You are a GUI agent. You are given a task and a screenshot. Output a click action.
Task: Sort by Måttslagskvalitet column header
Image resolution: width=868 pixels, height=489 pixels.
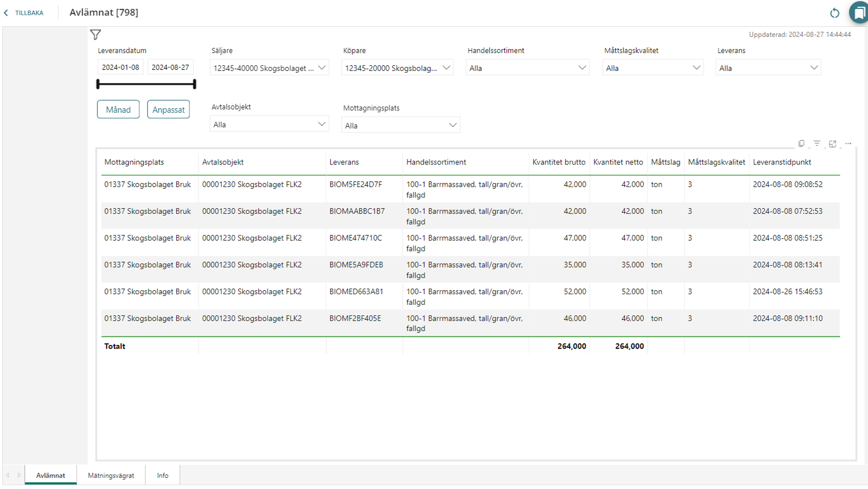(716, 162)
